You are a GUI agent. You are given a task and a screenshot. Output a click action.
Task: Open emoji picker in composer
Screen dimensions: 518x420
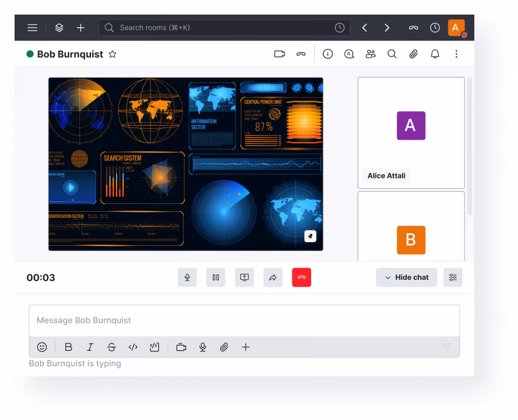tap(42, 347)
